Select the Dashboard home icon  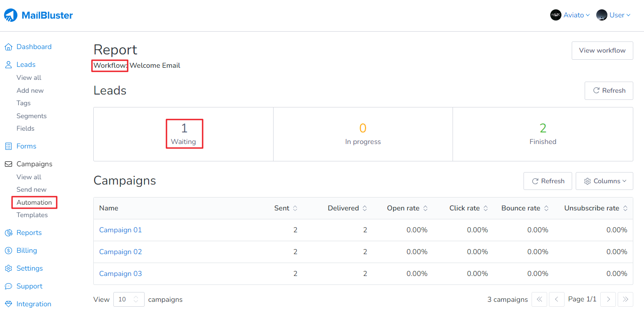click(x=8, y=46)
